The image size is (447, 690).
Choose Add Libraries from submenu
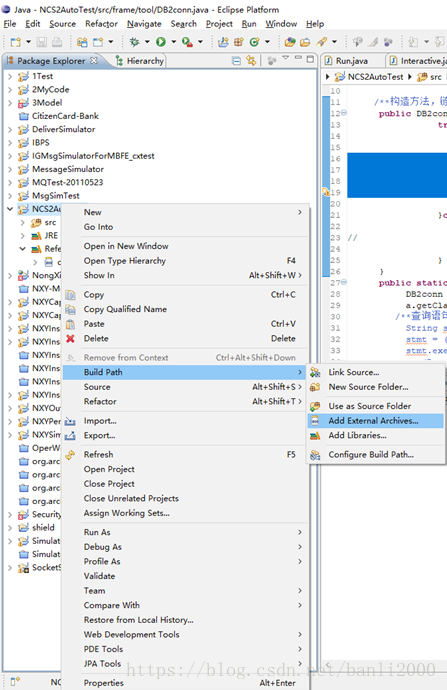pyautogui.click(x=375, y=435)
